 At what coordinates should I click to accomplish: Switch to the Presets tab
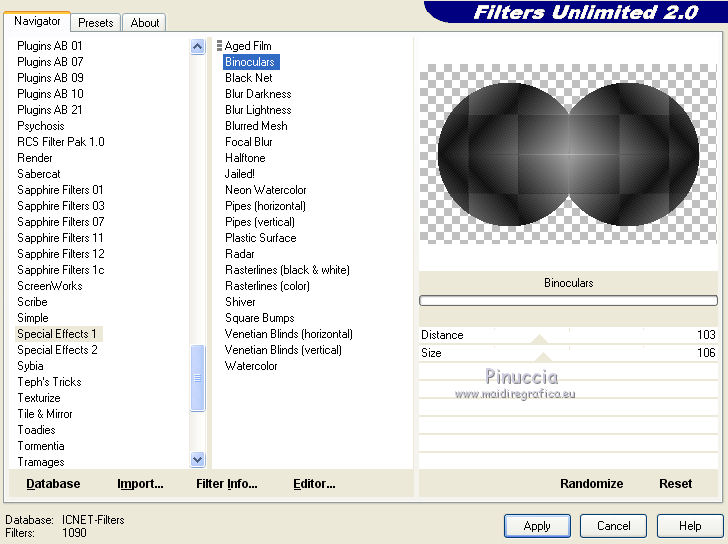click(x=96, y=22)
